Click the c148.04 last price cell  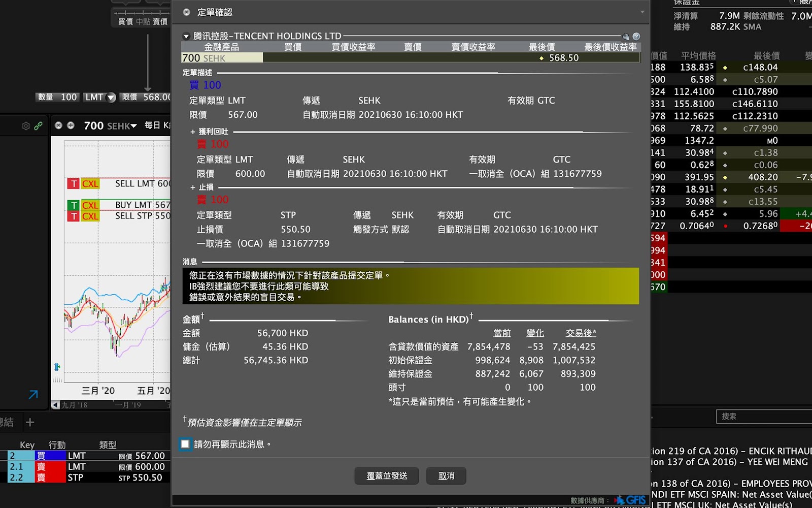click(760, 67)
